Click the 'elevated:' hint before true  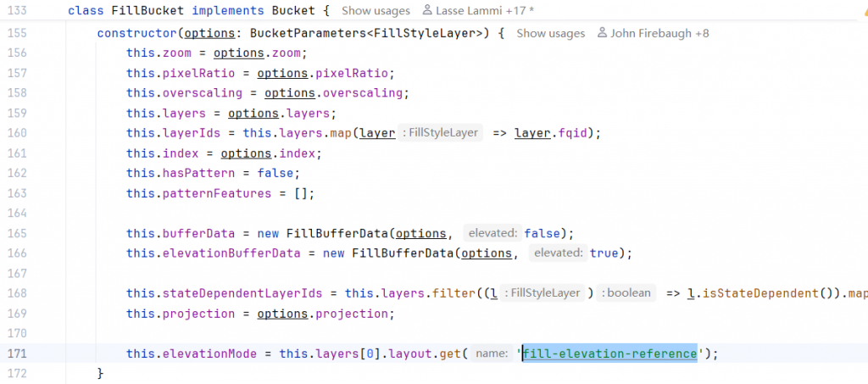click(558, 253)
